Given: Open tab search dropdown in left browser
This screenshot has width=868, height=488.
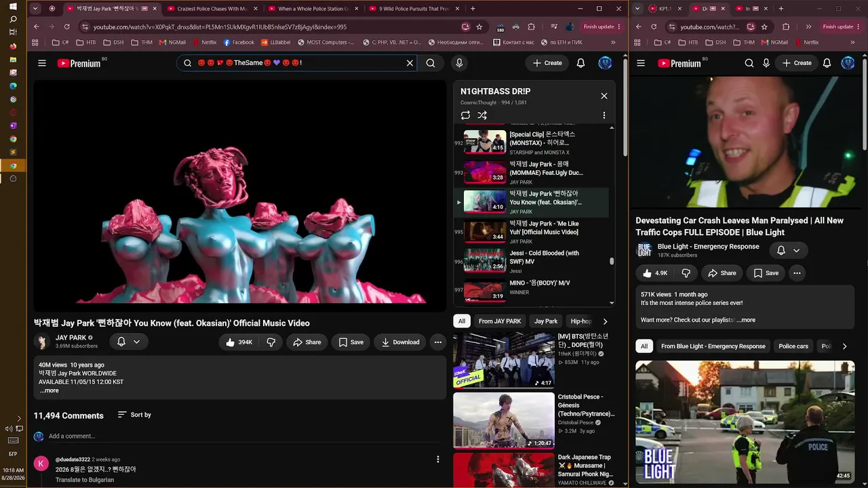Looking at the screenshot, I should coord(35,9).
